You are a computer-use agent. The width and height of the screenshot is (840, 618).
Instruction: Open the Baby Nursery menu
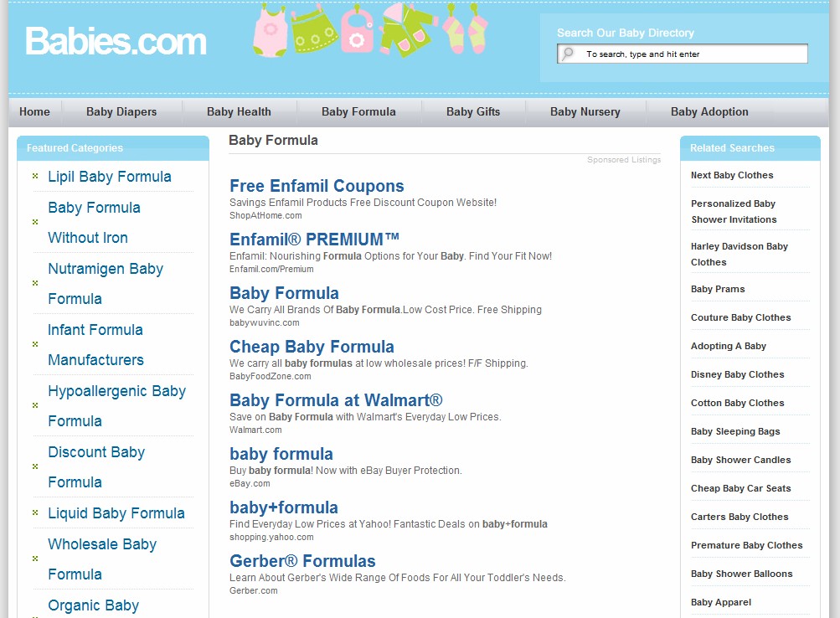pos(585,112)
